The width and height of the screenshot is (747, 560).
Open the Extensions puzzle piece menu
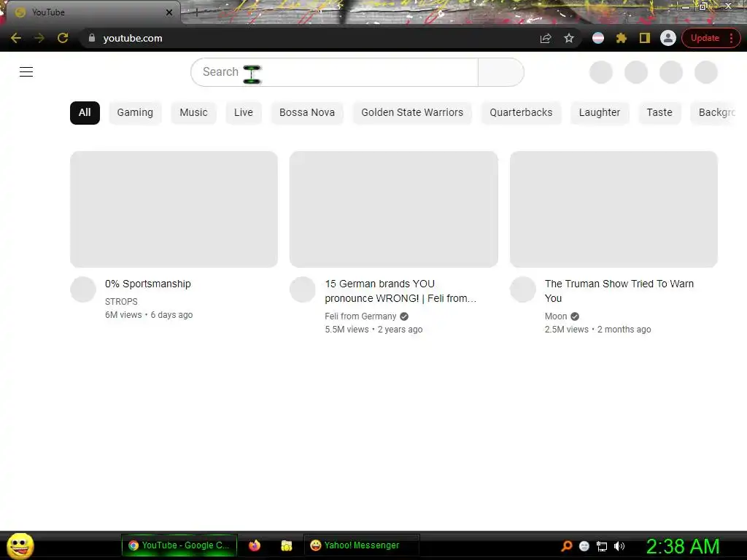tap(622, 38)
